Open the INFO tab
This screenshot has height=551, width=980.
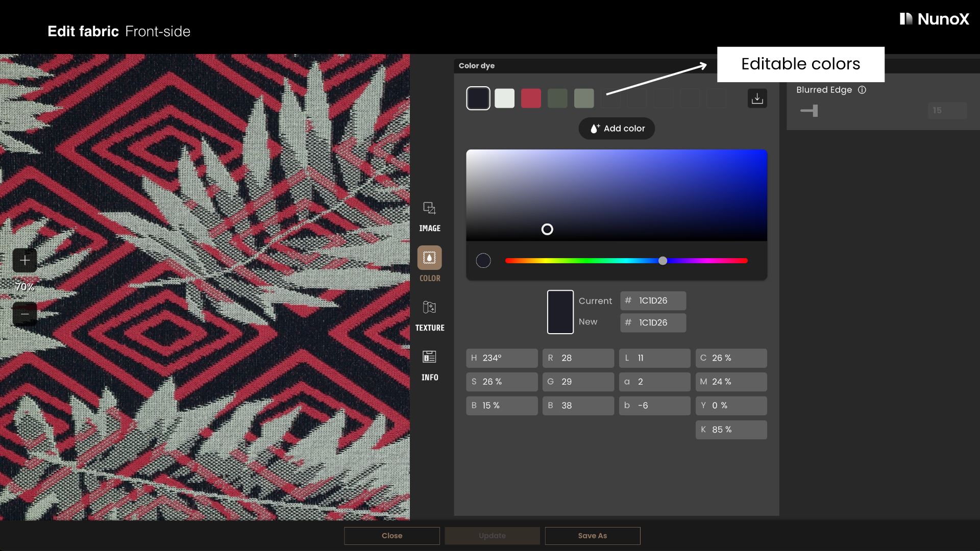coord(429,366)
